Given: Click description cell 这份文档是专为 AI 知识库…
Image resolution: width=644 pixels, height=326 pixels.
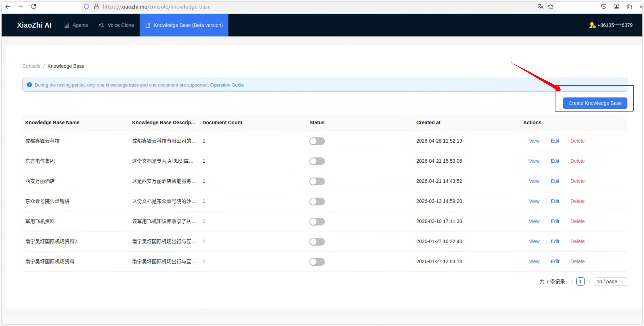Looking at the screenshot, I should 163,161.
